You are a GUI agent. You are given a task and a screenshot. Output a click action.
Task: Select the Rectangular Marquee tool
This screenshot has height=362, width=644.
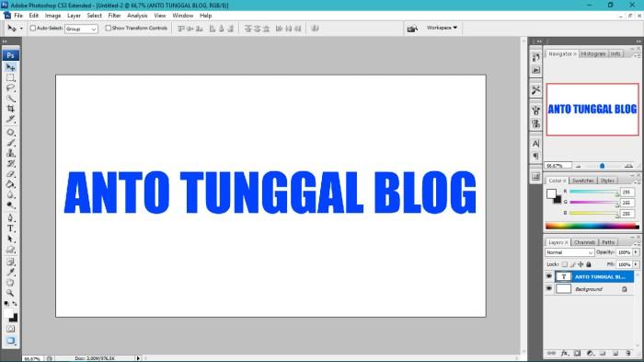pos(11,77)
